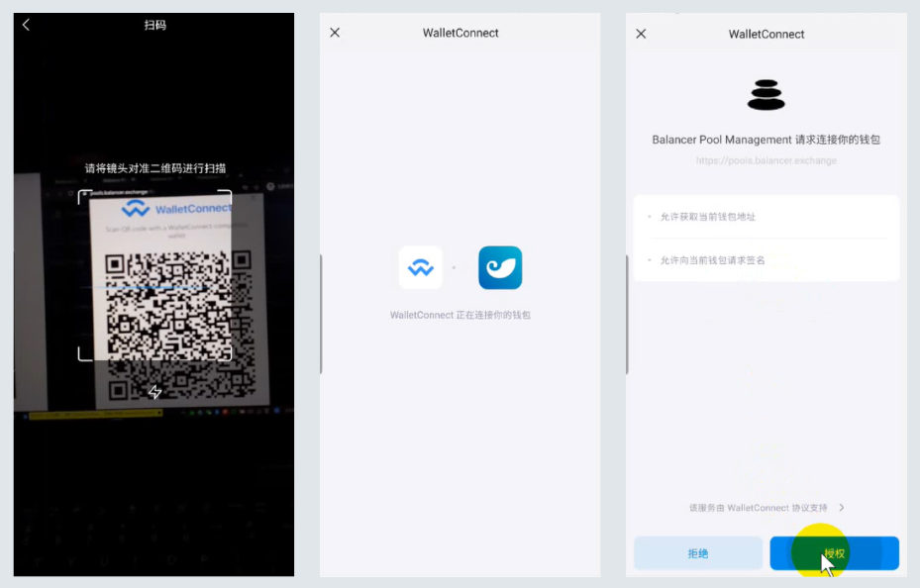Open the '该服务由 WalletConnect 协议支持' link

coord(758,508)
